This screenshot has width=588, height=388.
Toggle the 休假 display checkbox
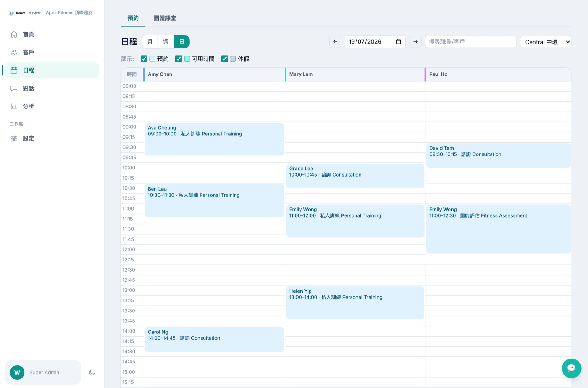224,59
